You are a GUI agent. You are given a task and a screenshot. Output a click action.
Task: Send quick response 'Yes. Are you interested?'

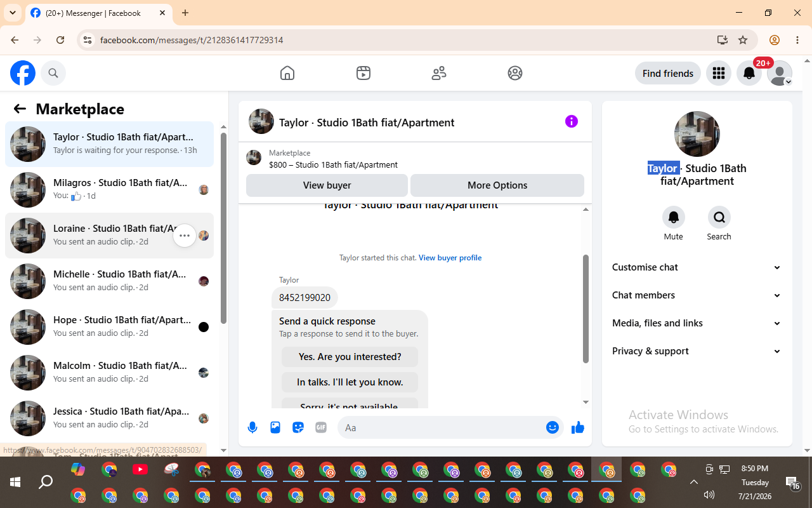(350, 357)
